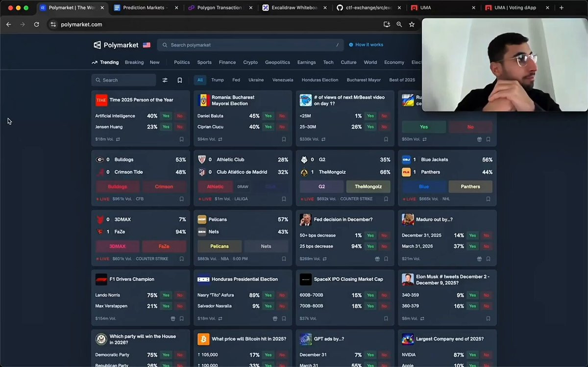Select the Honduras Election filter chip

[320, 80]
